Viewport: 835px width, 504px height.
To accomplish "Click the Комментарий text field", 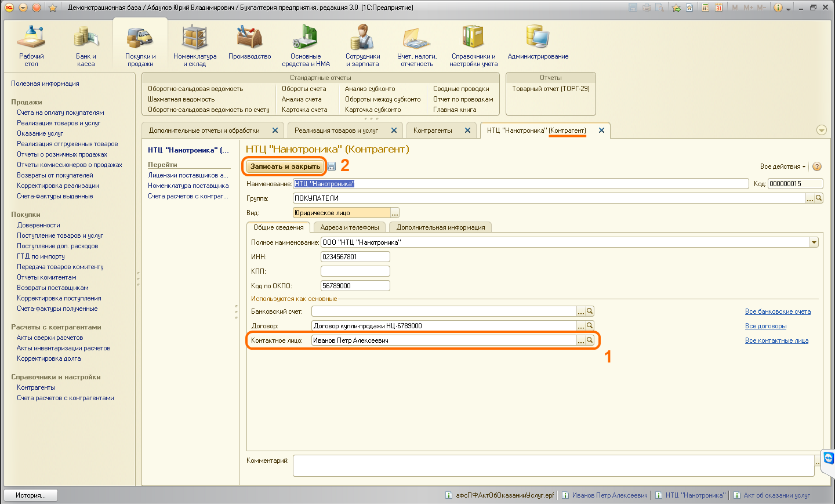I will point(554,466).
